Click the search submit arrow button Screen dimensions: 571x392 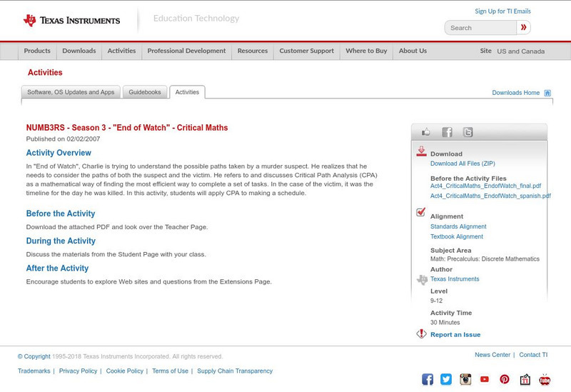pyautogui.click(x=523, y=27)
